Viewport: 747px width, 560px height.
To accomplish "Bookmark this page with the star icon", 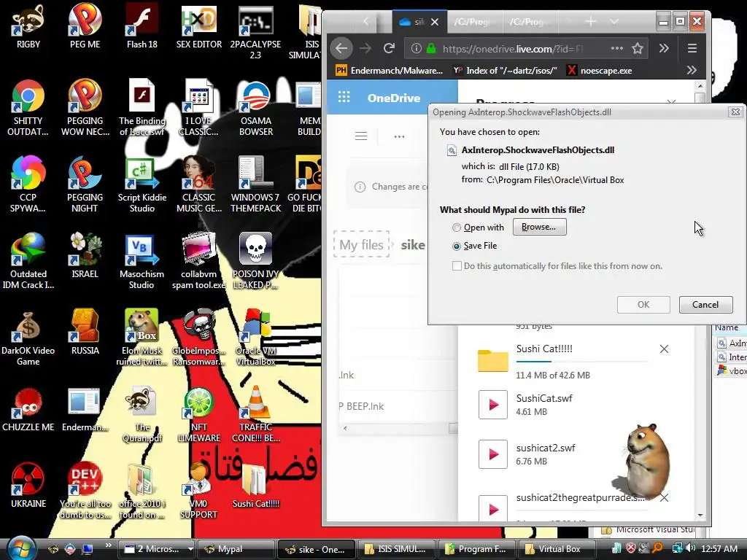I will [638, 48].
